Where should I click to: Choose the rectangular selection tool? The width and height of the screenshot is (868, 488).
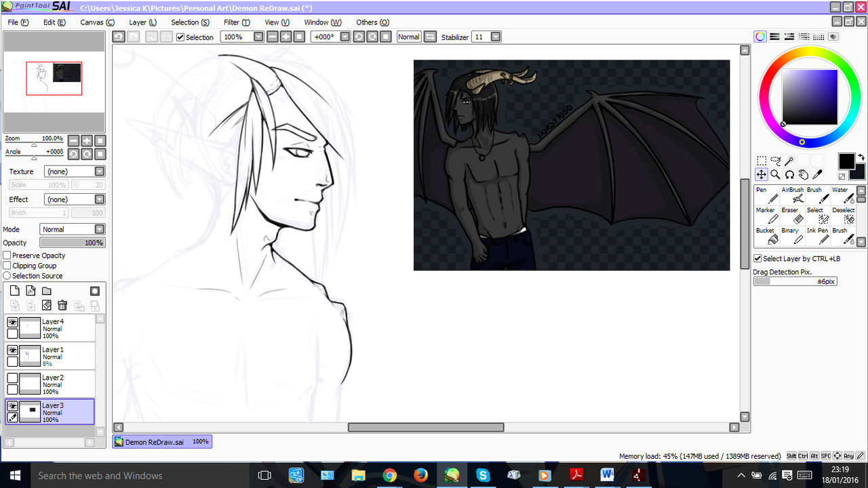762,161
